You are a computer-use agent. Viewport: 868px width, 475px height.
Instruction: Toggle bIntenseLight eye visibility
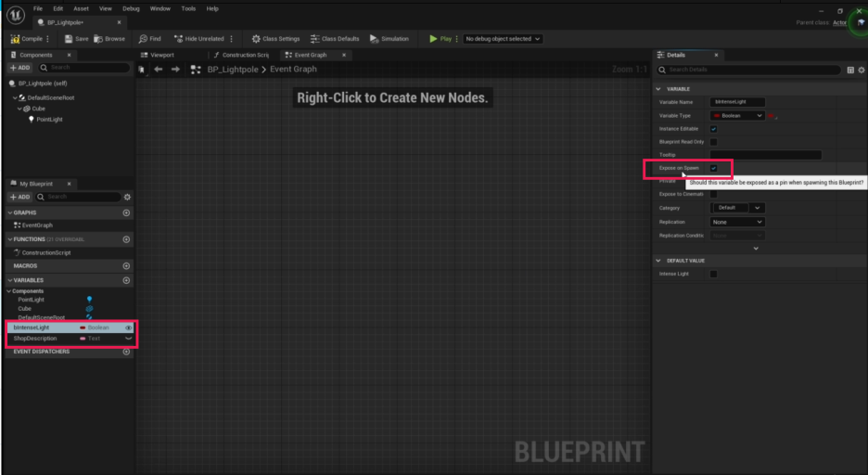click(x=128, y=327)
